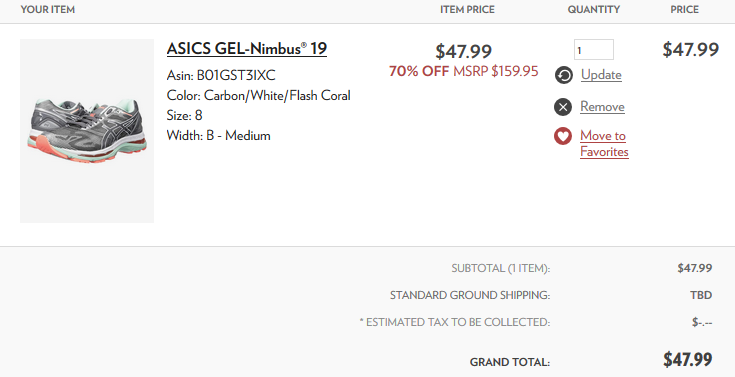Image resolution: width=735 pixels, height=377 pixels.
Task: Click the red heart Favorites icon
Action: click(x=563, y=136)
